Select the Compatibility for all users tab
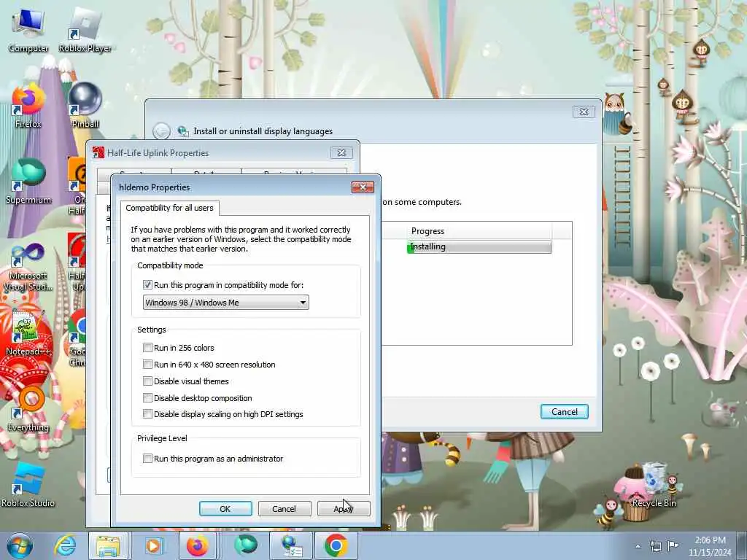The width and height of the screenshot is (747, 560). click(x=169, y=208)
